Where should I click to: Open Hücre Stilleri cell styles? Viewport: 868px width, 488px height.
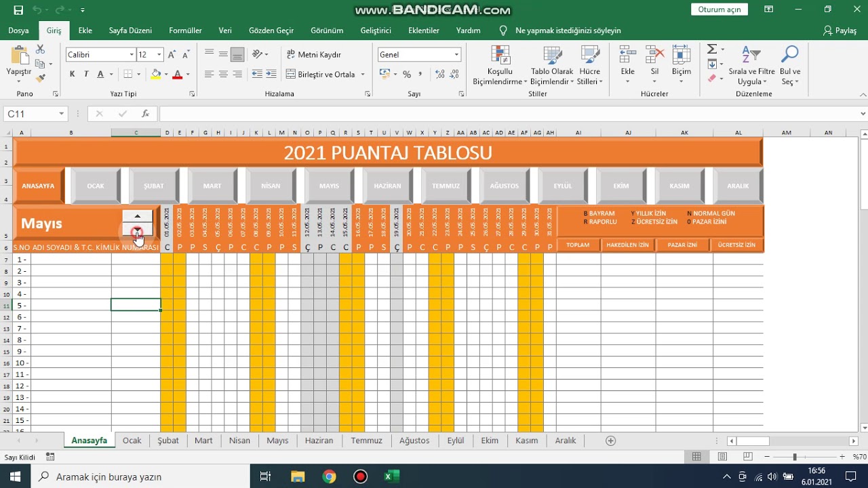point(590,66)
